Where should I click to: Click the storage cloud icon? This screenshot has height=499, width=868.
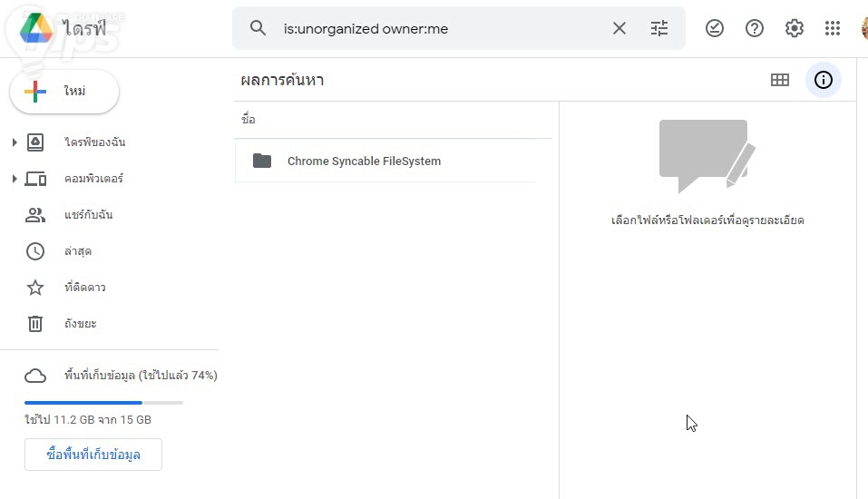click(x=35, y=376)
